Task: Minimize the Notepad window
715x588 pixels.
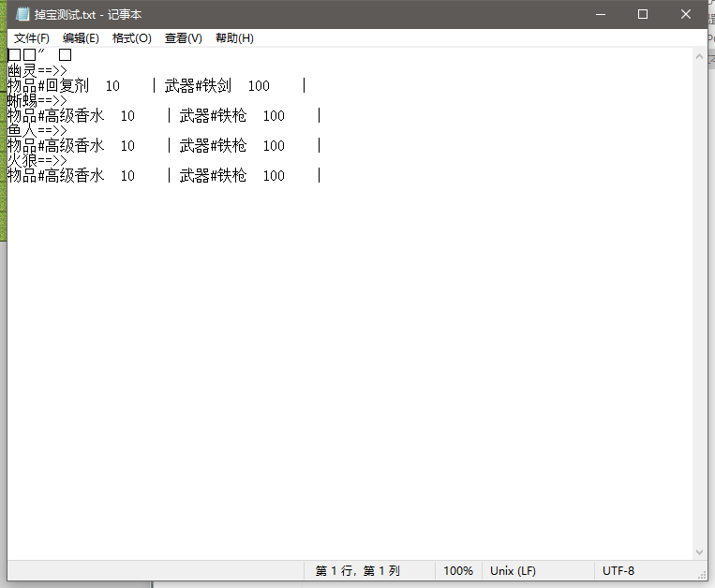Action: point(601,14)
